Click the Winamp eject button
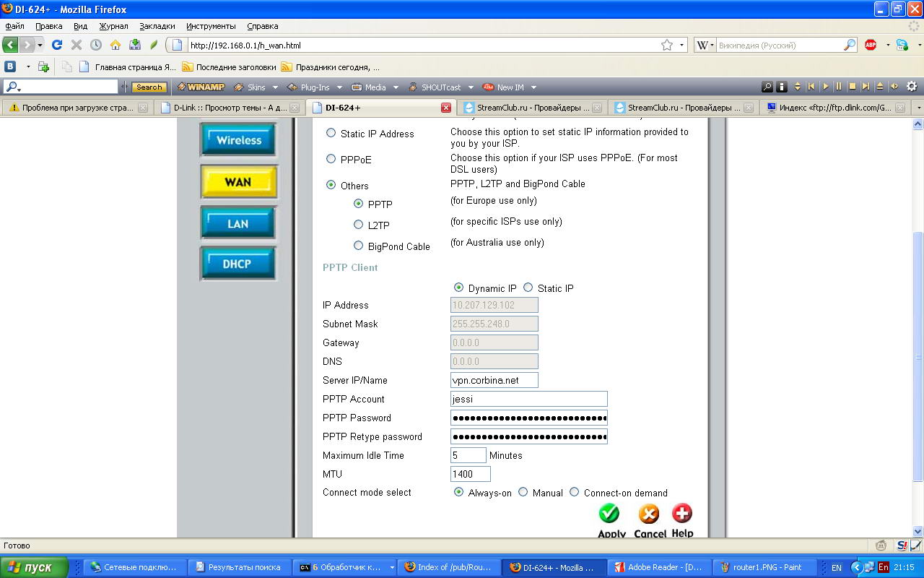924x578 pixels. [880, 87]
